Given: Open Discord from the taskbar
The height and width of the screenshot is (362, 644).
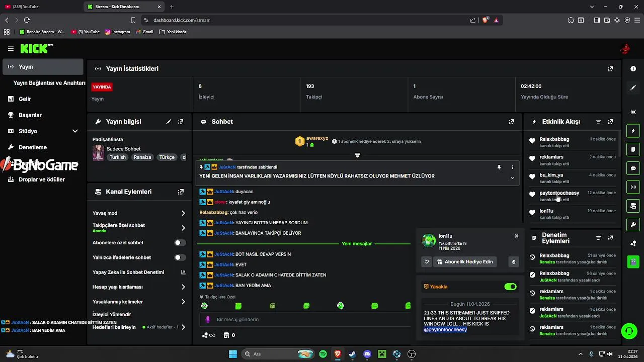Looking at the screenshot, I should coord(367,354).
